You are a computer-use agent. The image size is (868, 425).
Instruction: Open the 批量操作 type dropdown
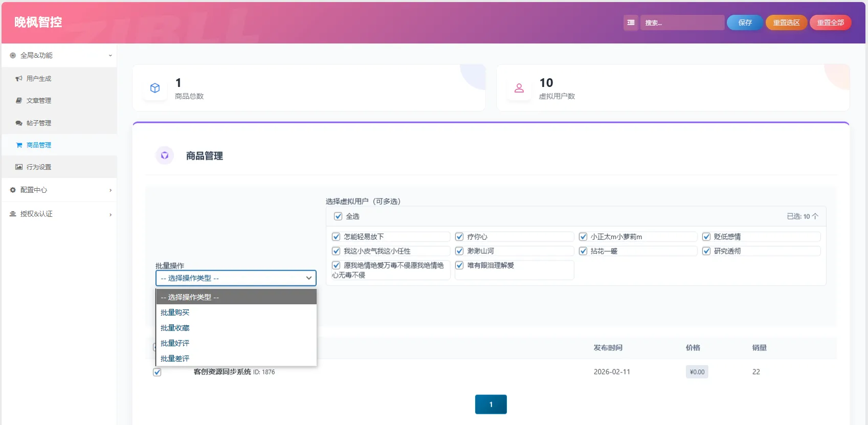[236, 278]
